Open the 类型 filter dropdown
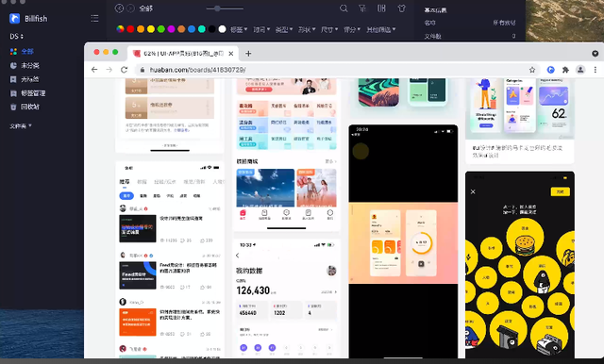This screenshot has width=604, height=364. [x=284, y=29]
